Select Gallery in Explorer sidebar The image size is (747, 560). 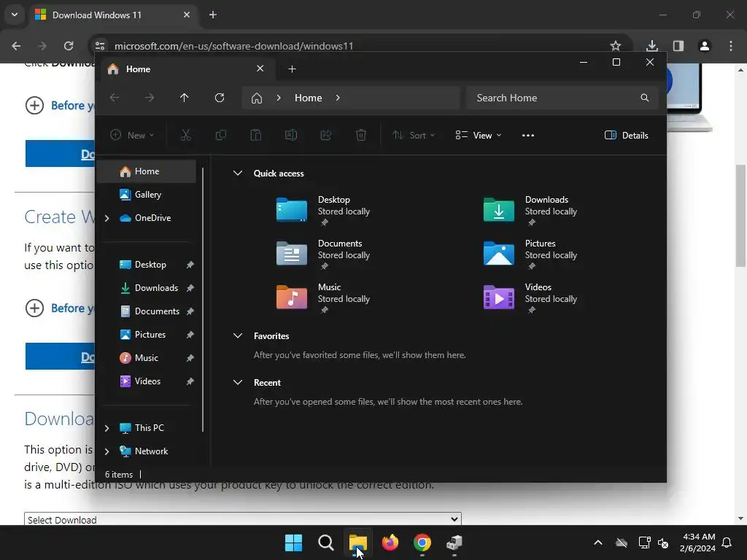pos(147,194)
